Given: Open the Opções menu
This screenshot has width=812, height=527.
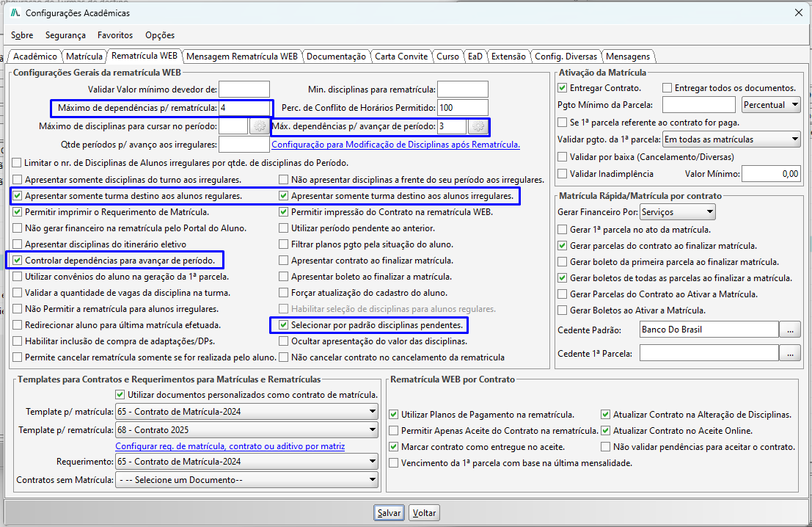Looking at the screenshot, I should [x=159, y=35].
